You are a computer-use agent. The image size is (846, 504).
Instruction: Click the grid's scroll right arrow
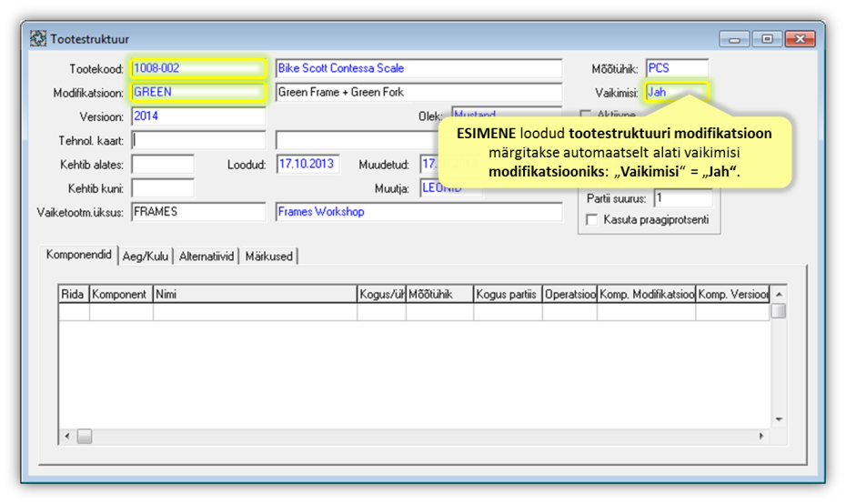pos(761,437)
